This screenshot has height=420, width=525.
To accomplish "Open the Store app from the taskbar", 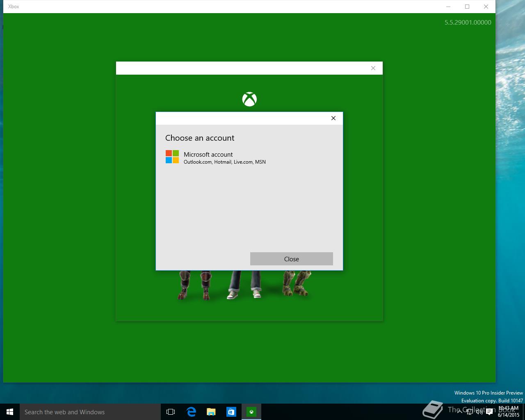I will click(231, 412).
